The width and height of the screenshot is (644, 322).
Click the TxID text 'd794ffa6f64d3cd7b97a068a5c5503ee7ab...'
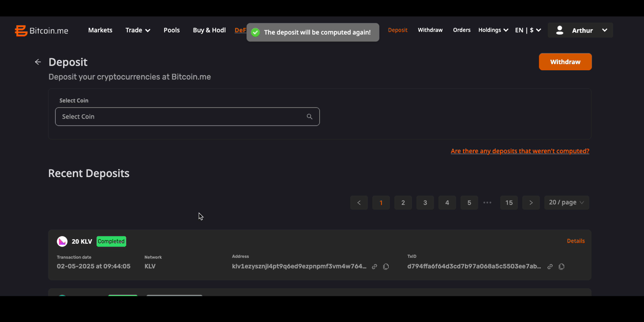click(474, 266)
